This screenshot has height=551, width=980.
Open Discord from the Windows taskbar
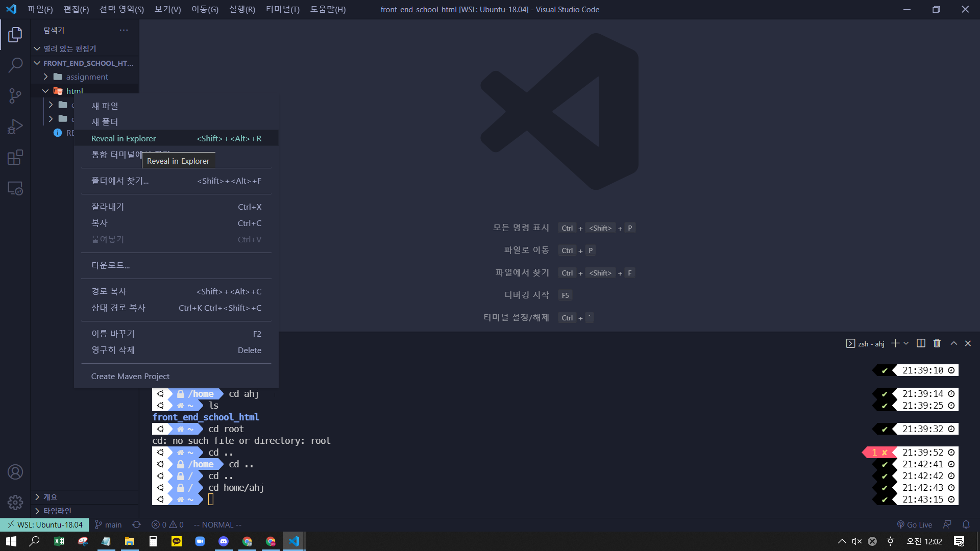click(223, 541)
